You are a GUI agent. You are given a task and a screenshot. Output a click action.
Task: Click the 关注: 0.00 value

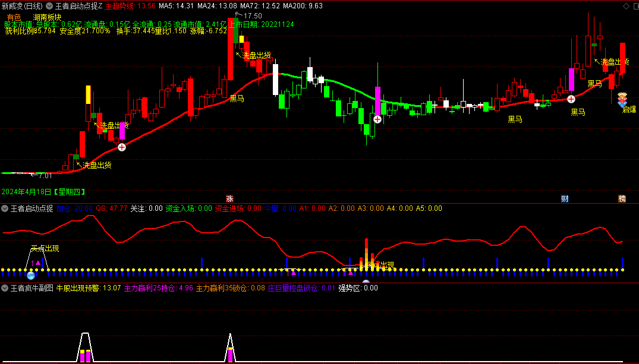pyautogui.click(x=146, y=208)
